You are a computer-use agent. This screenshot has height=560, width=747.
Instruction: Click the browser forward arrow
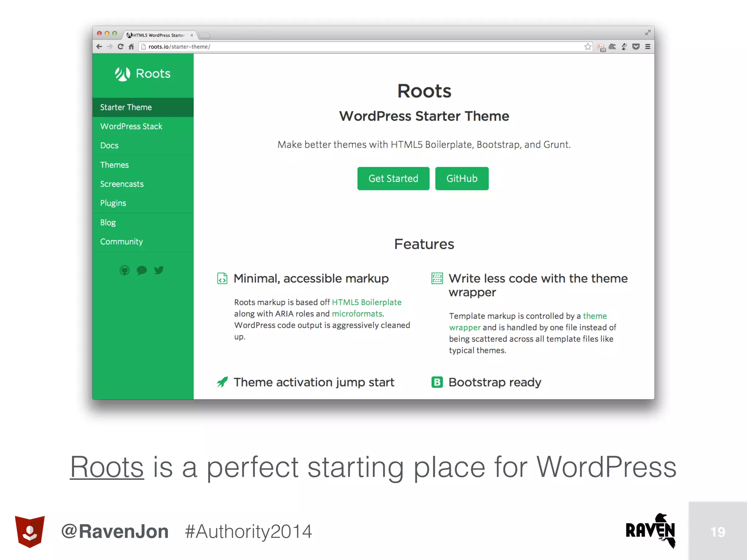110,47
